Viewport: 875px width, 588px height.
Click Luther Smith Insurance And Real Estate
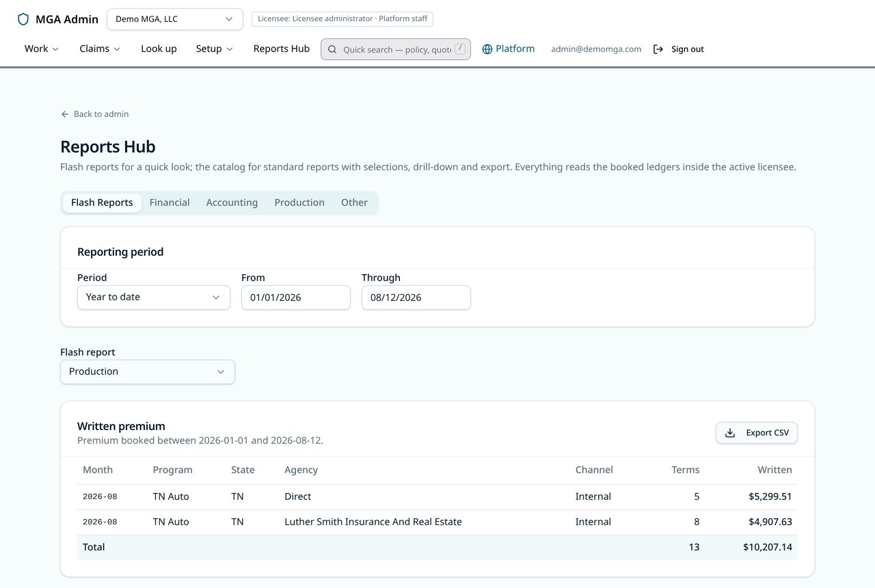click(x=373, y=522)
